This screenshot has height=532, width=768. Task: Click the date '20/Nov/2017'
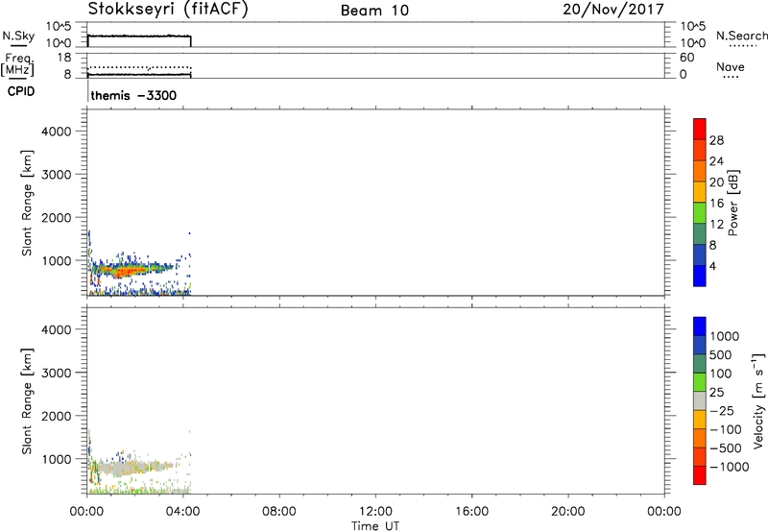pyautogui.click(x=613, y=10)
